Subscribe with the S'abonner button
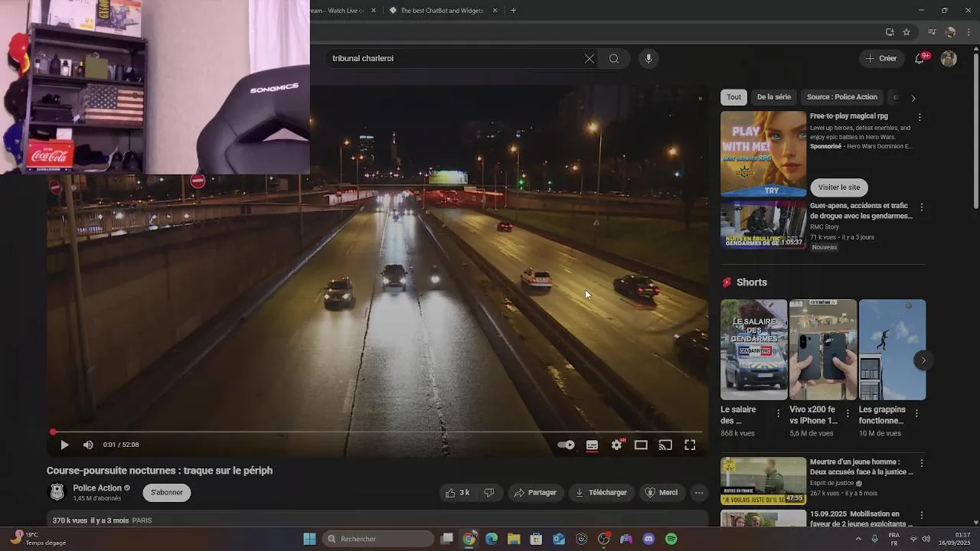980x551 pixels. 167,493
